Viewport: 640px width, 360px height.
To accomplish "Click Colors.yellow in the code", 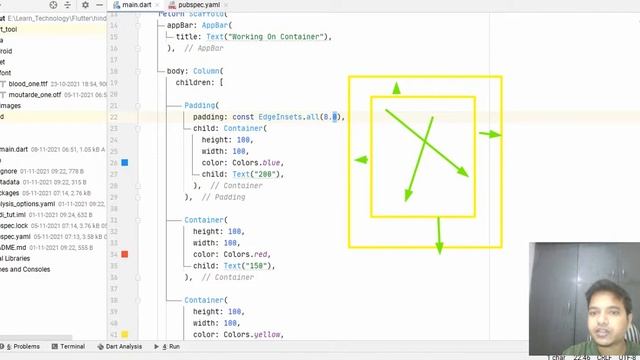I will tap(252, 334).
